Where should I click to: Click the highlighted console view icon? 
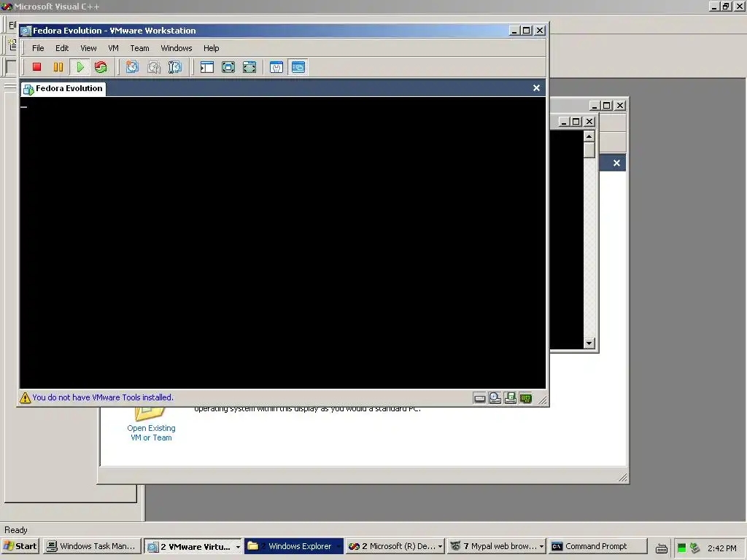pyautogui.click(x=298, y=67)
